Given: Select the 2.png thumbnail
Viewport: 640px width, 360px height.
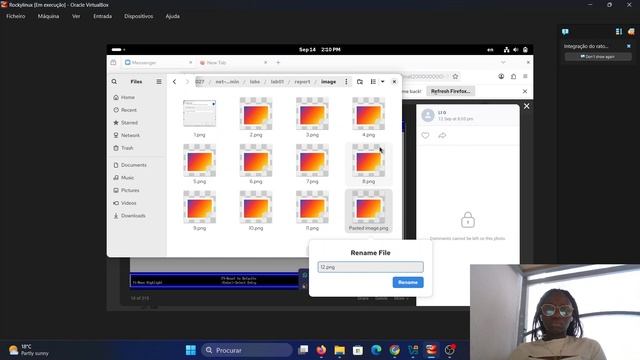Looking at the screenshot, I should [x=256, y=113].
